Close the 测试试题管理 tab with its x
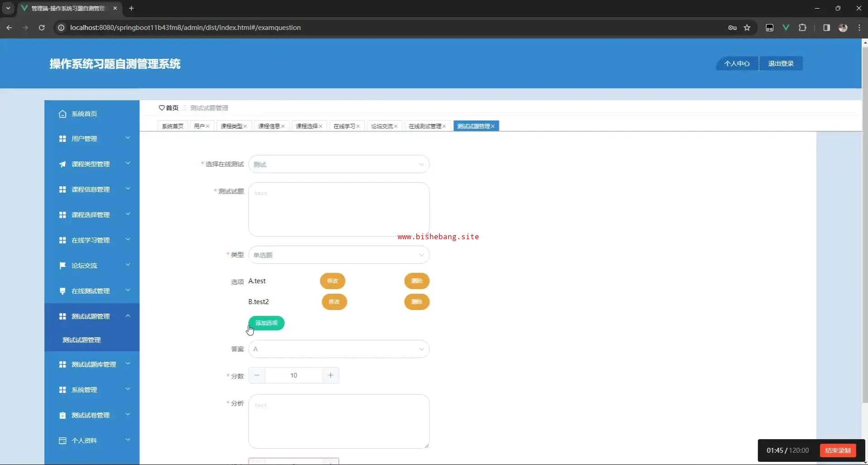The height and width of the screenshot is (465, 868). tap(493, 126)
